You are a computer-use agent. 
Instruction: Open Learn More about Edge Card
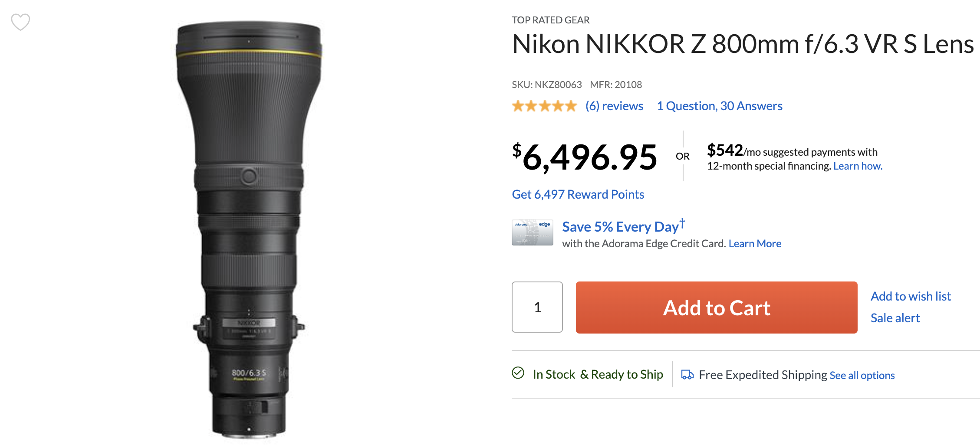pos(755,244)
